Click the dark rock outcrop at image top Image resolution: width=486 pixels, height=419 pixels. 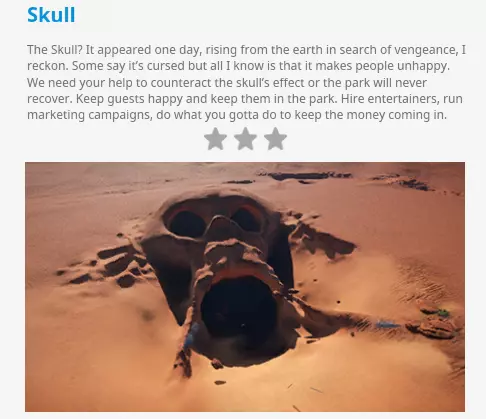[305, 176]
